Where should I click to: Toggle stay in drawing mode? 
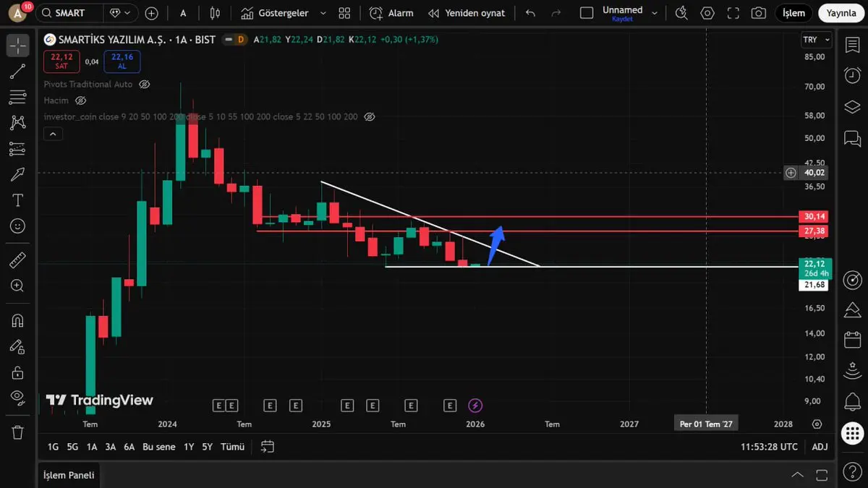[x=18, y=346]
